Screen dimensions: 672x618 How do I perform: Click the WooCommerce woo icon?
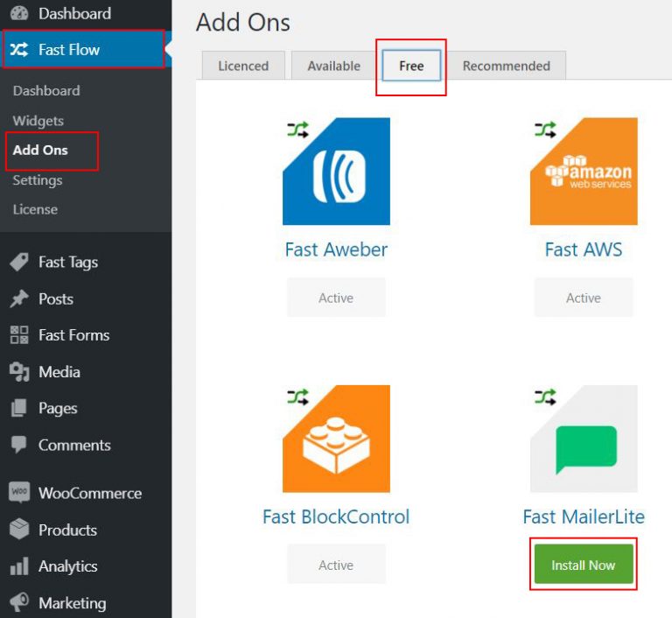pyautogui.click(x=19, y=492)
